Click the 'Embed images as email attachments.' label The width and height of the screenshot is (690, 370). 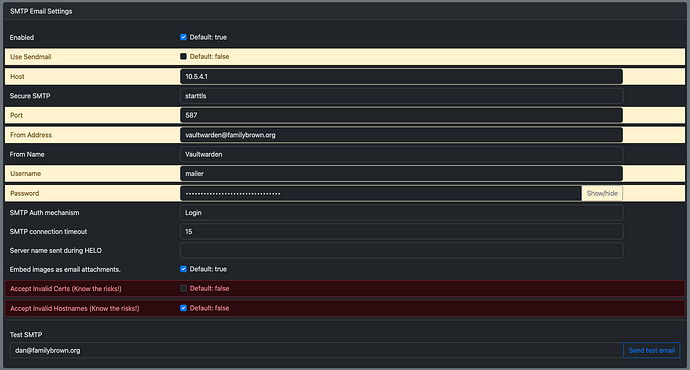[65, 269]
